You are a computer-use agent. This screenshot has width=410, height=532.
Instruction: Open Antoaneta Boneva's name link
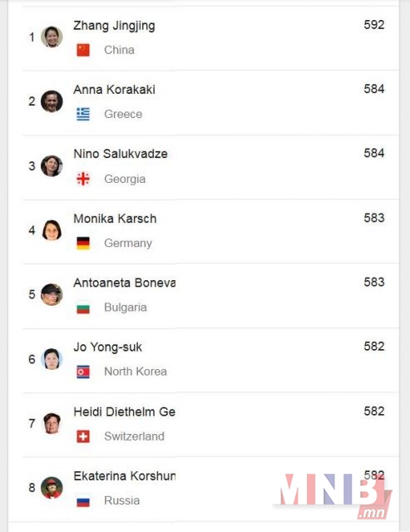pos(125,283)
